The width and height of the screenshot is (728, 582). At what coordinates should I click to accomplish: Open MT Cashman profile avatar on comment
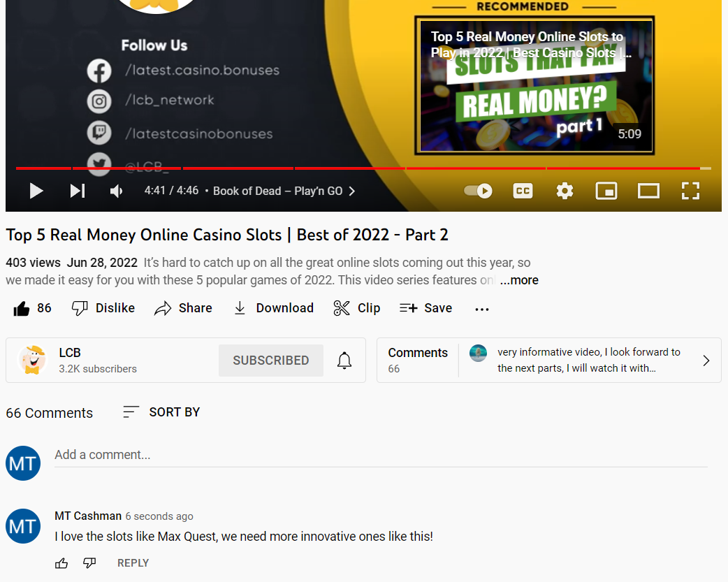coord(23,526)
